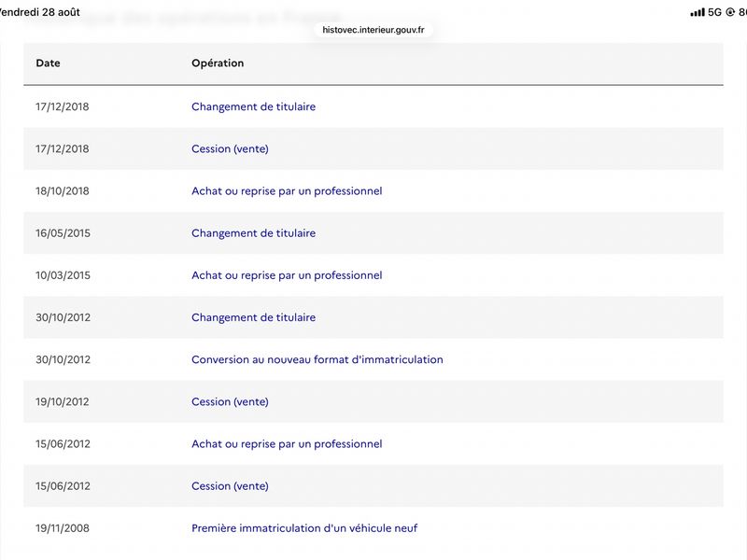Open Achat ou reprise par un professionnel dated 15/06/2012
Viewport: 747px width, 560px height.
(x=287, y=444)
